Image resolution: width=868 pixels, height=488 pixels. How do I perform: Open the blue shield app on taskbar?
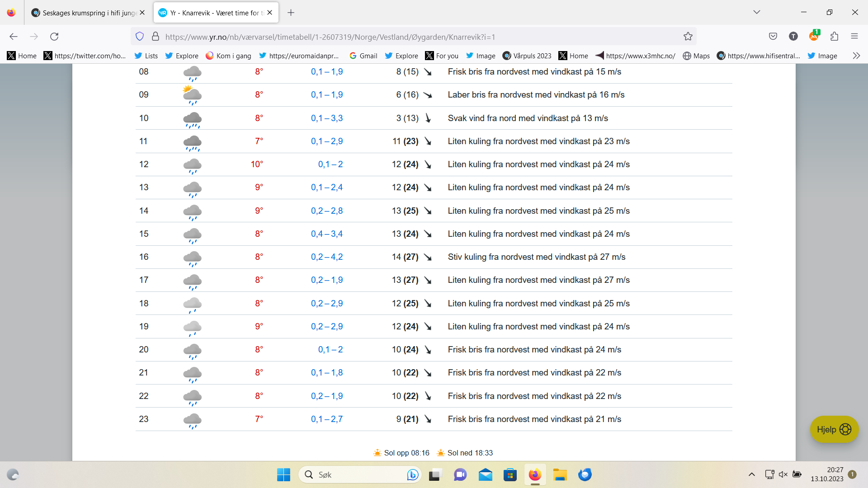pos(585,474)
